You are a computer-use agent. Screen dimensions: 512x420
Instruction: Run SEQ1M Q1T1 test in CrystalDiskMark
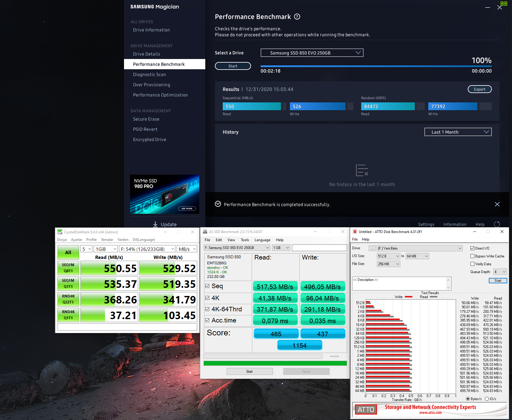68,284
